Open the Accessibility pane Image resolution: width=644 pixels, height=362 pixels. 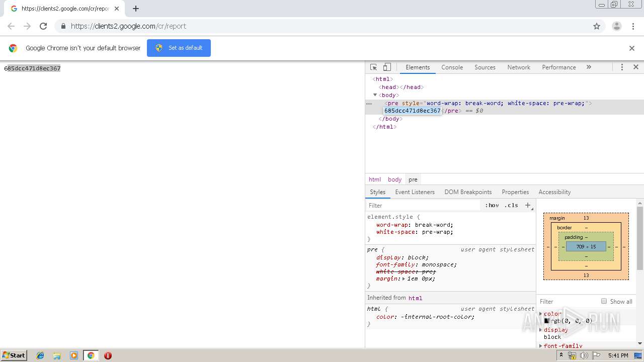pyautogui.click(x=554, y=192)
